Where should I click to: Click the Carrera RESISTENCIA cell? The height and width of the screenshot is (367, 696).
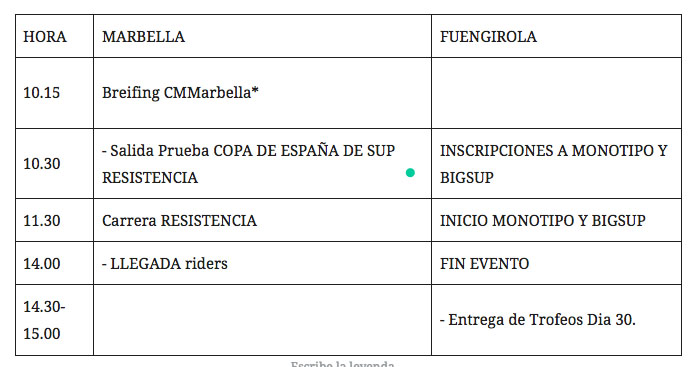click(x=262, y=220)
